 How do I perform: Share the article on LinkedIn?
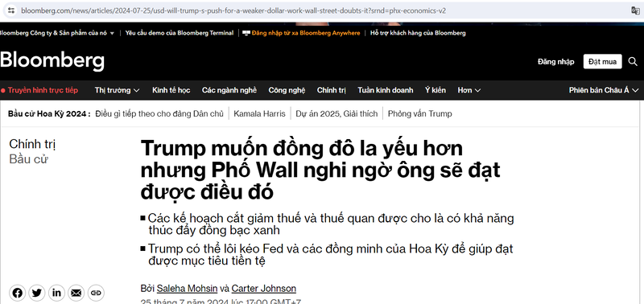(x=56, y=293)
